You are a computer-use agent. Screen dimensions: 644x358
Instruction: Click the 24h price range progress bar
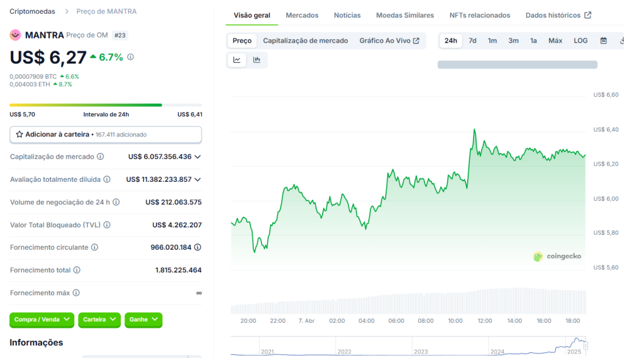point(106,105)
